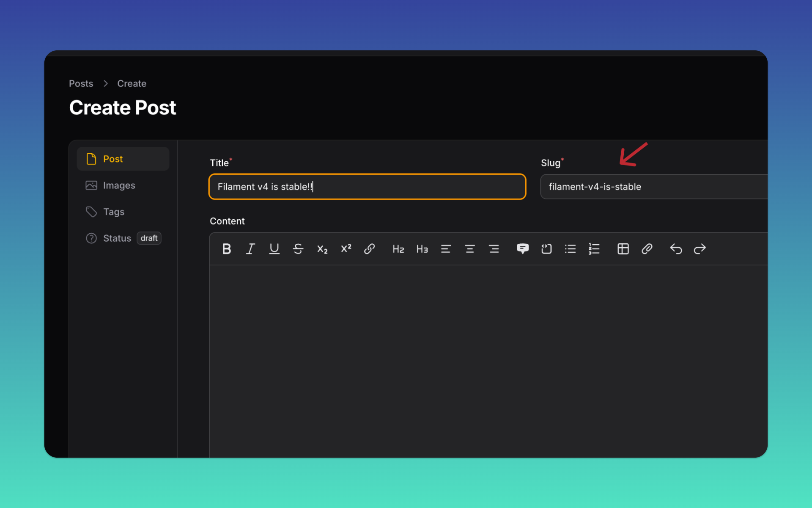The height and width of the screenshot is (508, 812).
Task: Apply superscript formatting
Action: [x=346, y=249]
